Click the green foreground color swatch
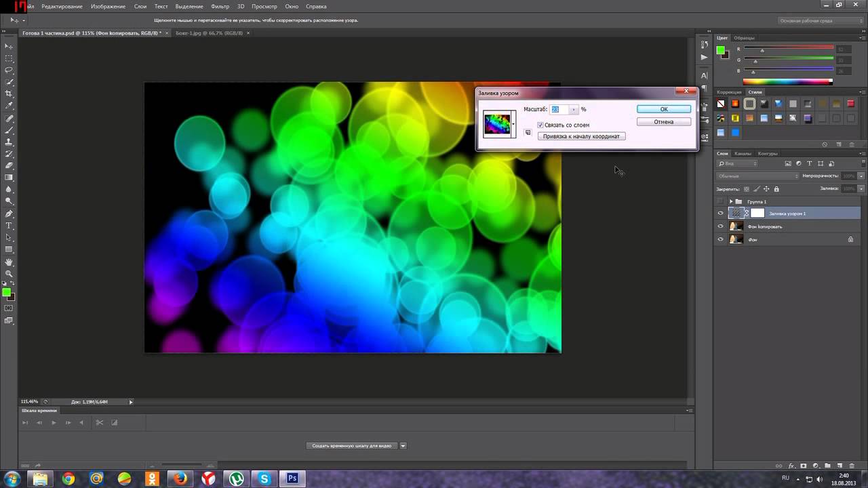The height and width of the screenshot is (488, 868). pyautogui.click(x=6, y=292)
